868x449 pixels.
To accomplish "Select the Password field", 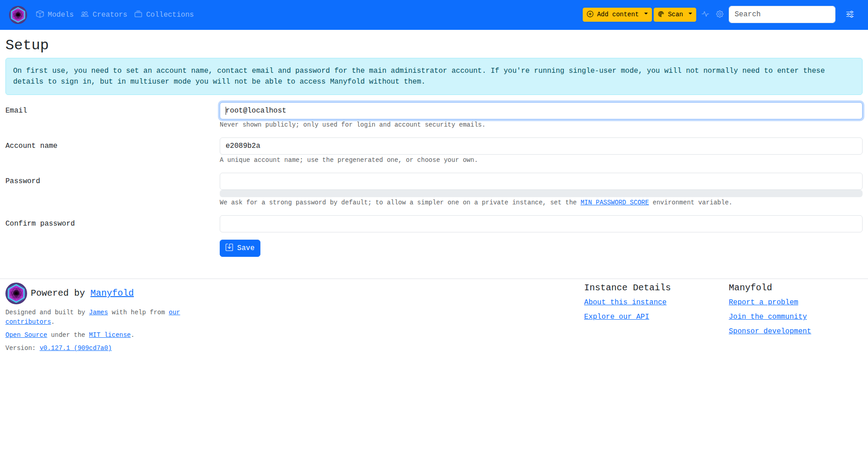I will 541,181.
